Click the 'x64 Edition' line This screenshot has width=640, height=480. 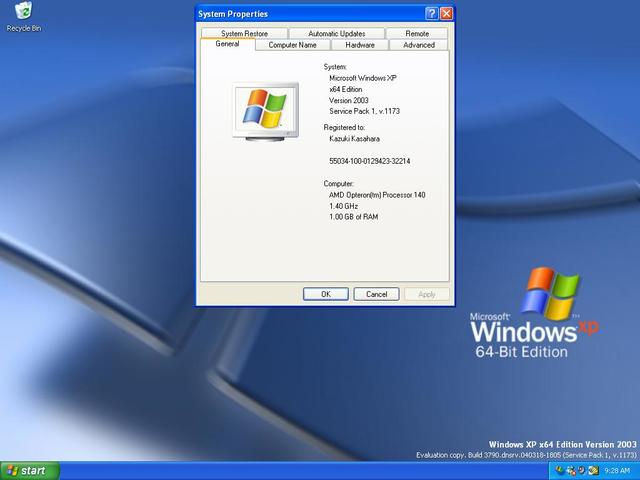click(345, 89)
